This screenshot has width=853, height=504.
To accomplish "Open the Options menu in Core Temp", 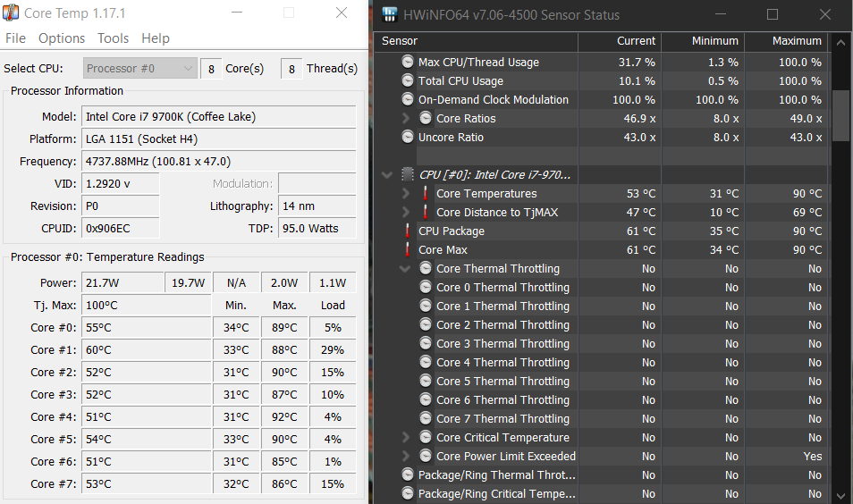I will point(62,38).
